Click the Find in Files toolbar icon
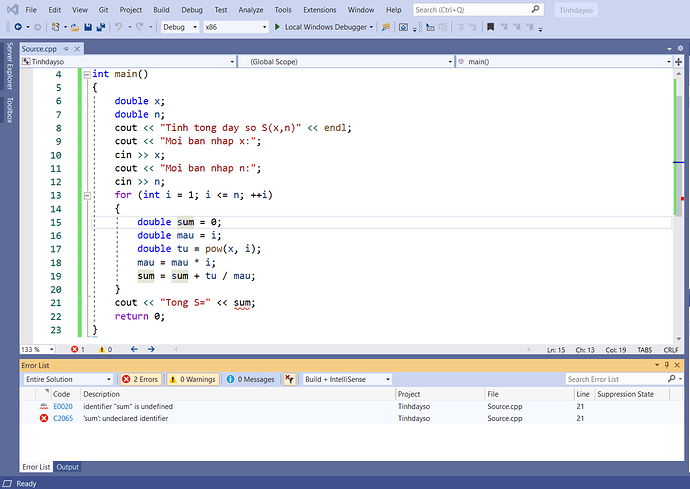Image resolution: width=690 pixels, height=489 pixels. click(x=385, y=27)
